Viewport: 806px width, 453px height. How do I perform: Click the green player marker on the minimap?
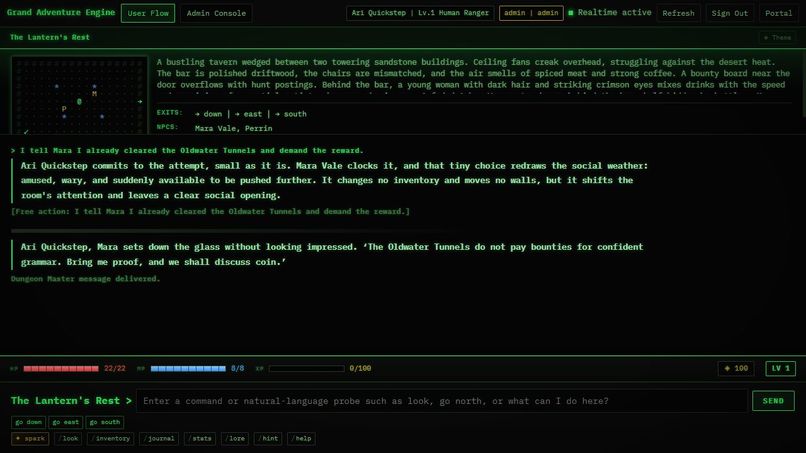[79, 102]
